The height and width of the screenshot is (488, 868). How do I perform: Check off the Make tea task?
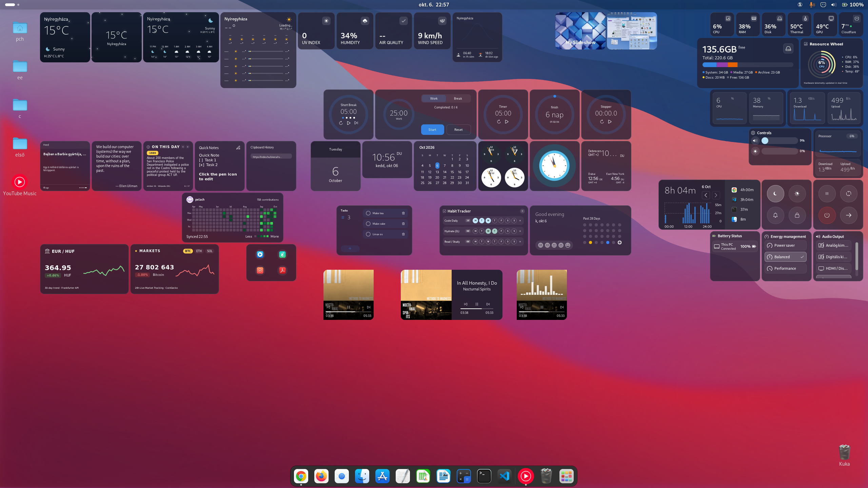pyautogui.click(x=368, y=213)
